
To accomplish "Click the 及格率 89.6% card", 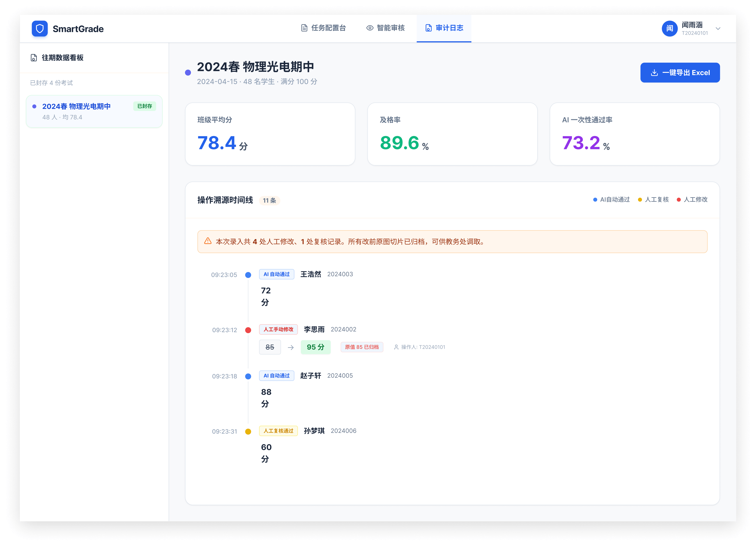I will coord(452,134).
